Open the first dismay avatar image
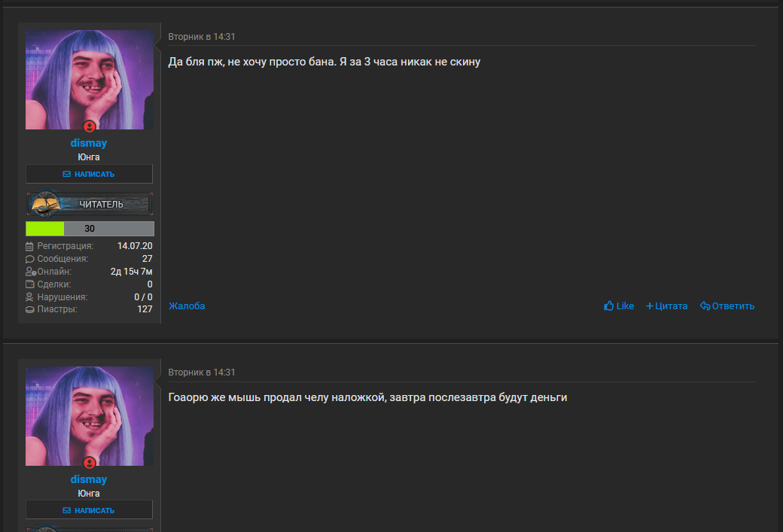Image resolution: width=783 pixels, height=532 pixels. click(x=90, y=80)
